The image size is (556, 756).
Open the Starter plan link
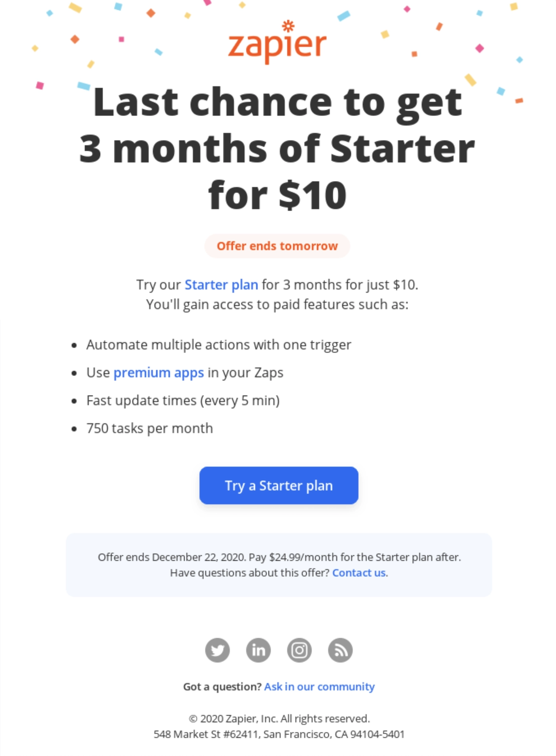221,285
